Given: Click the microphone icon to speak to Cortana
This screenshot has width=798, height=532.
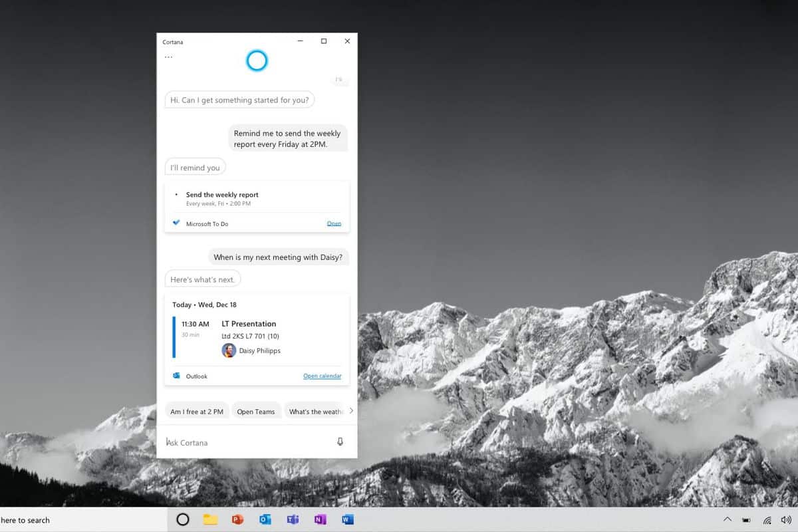Looking at the screenshot, I should (340, 442).
